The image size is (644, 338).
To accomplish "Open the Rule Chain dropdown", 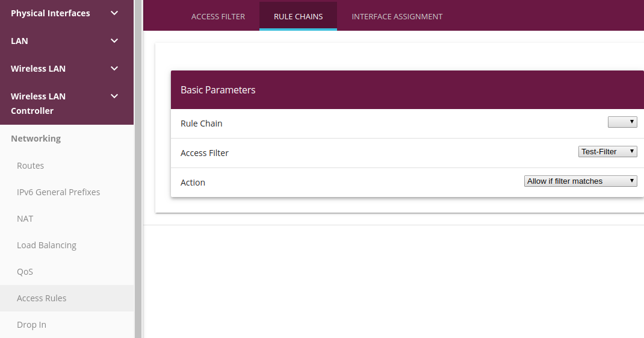I will [622, 122].
